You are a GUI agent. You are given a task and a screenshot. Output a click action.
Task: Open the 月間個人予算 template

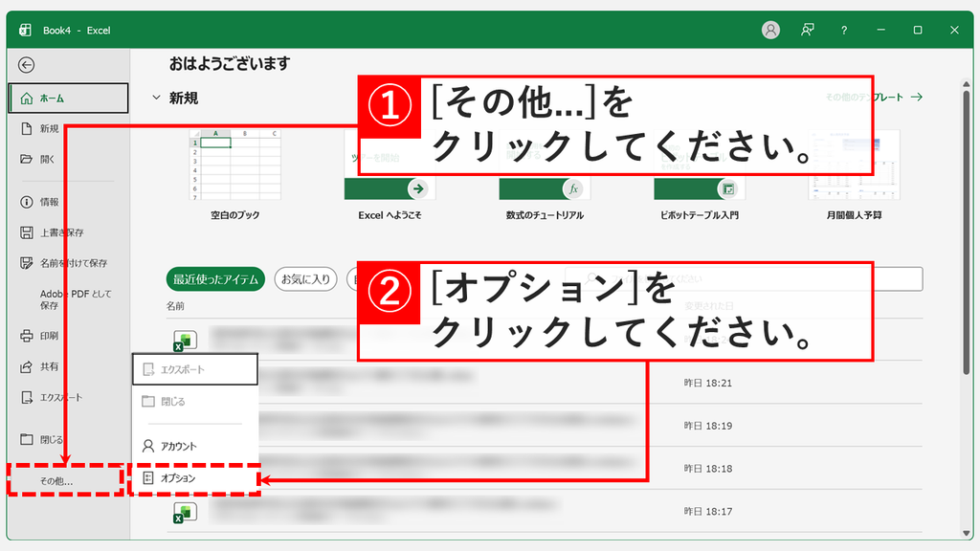tap(854, 176)
